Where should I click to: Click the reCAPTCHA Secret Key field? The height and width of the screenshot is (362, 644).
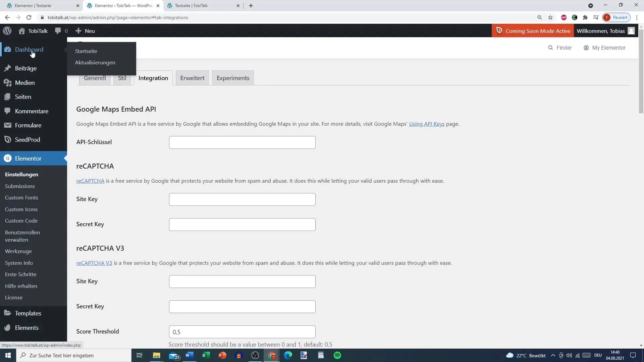pyautogui.click(x=242, y=225)
